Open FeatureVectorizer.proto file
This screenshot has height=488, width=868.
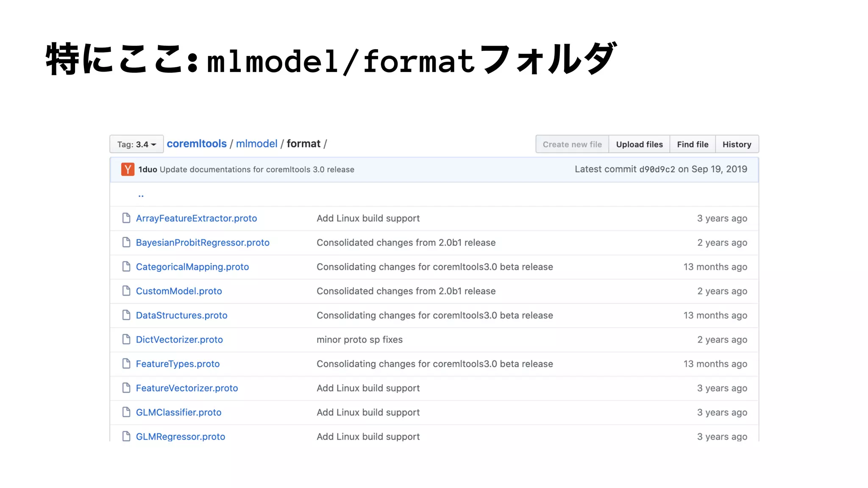187,388
